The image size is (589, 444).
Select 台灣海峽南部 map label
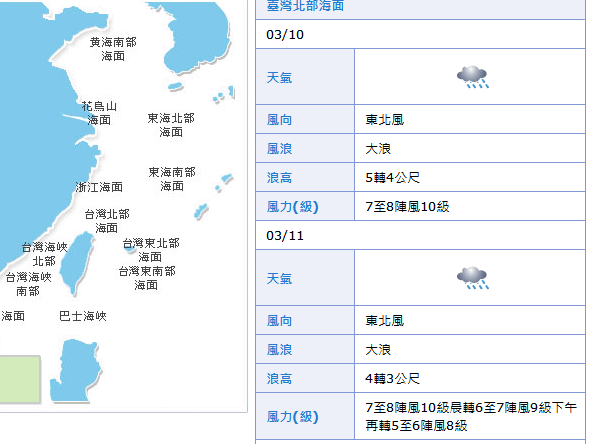point(29,284)
